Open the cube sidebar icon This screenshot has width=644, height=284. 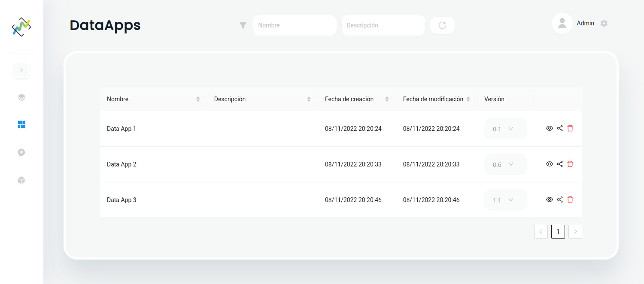21,180
